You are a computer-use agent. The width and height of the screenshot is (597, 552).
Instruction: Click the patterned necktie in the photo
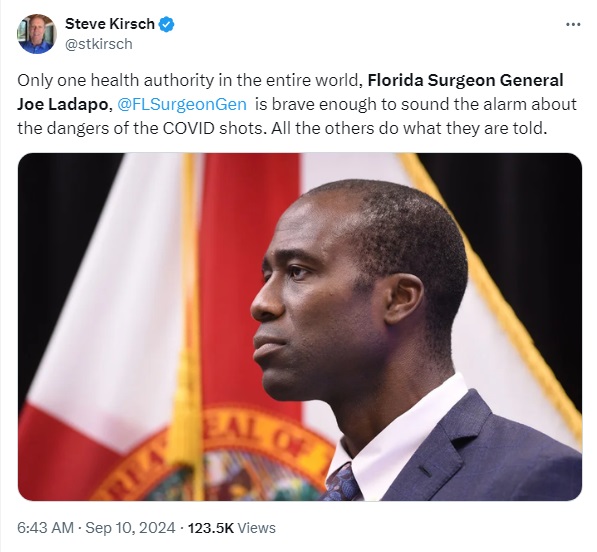[342, 483]
